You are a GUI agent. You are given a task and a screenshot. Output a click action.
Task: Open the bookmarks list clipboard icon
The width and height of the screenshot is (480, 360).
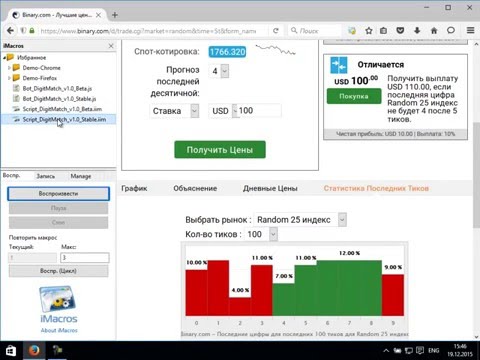(384, 31)
